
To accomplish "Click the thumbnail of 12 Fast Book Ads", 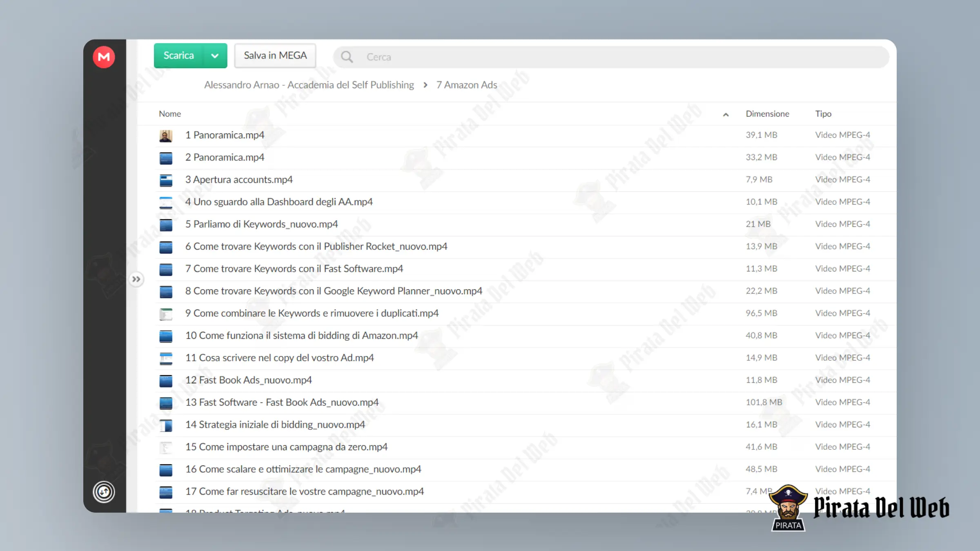I will coord(166,381).
